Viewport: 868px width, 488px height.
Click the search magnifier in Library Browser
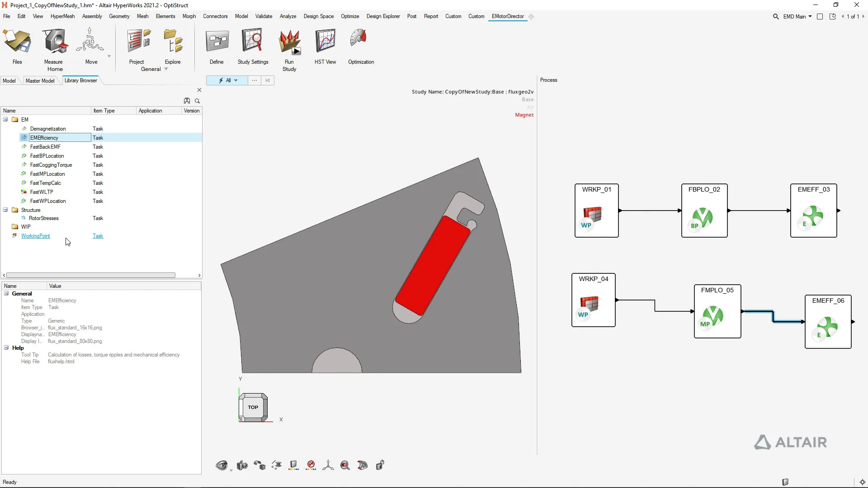[197, 101]
